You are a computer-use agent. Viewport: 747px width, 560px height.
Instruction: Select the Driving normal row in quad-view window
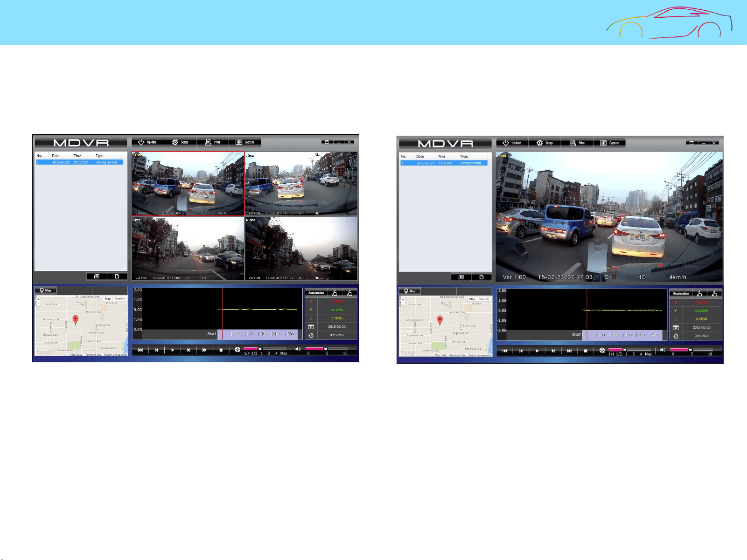click(79, 162)
